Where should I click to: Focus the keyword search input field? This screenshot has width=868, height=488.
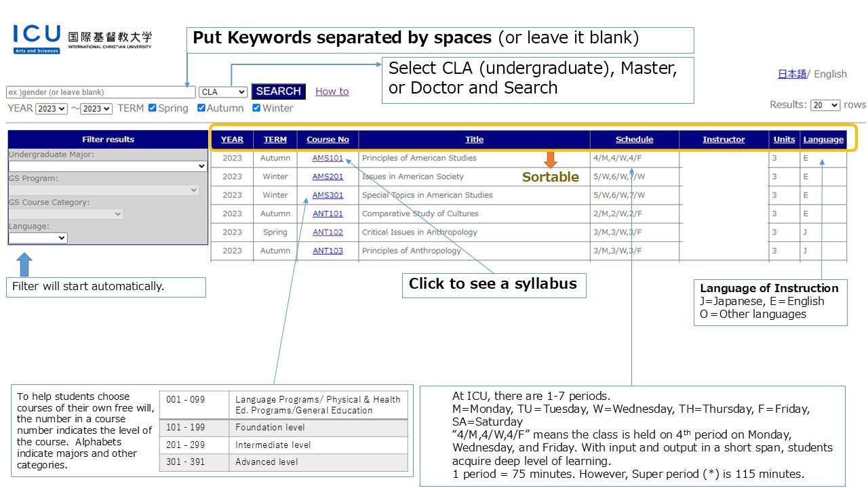(101, 92)
